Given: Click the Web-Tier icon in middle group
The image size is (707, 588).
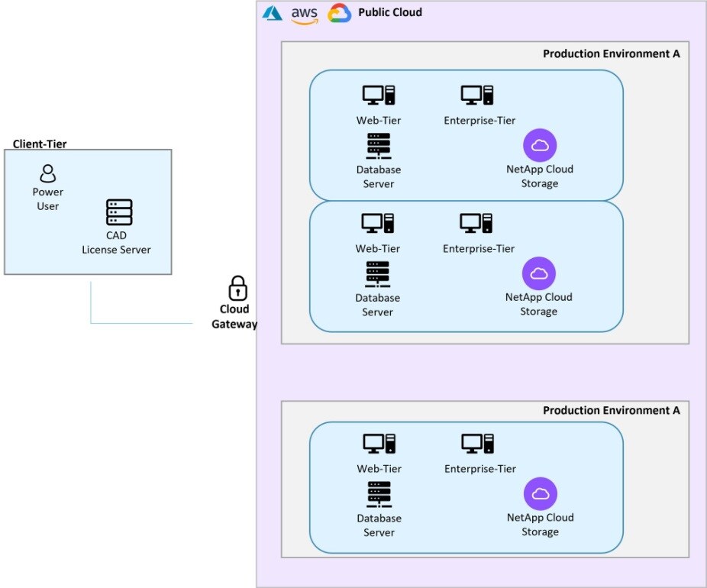Looking at the screenshot, I should pos(379,223).
